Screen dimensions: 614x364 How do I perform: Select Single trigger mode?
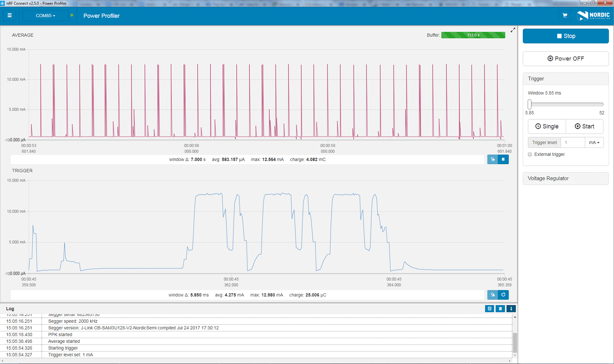[547, 126]
